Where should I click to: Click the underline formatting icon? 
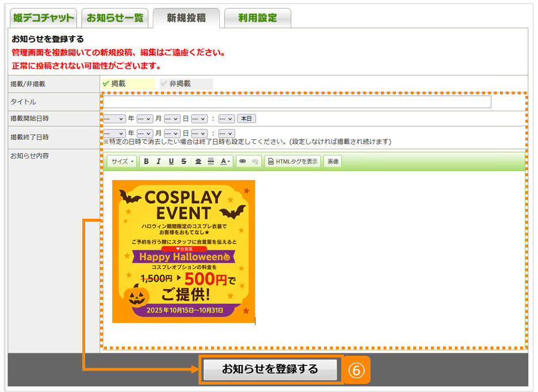[x=171, y=162]
